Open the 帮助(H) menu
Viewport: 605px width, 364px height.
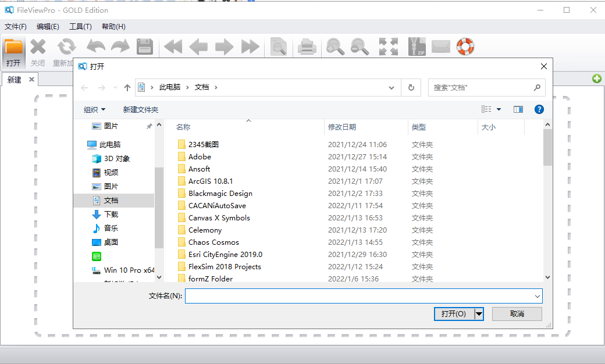pos(113,27)
